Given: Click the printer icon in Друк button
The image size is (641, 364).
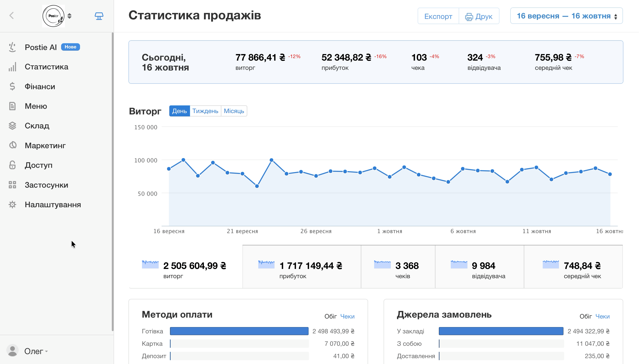Looking at the screenshot, I should pos(470,17).
